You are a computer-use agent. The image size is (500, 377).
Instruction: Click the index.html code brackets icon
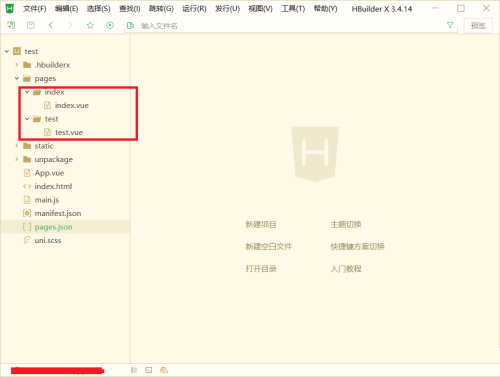(27, 186)
